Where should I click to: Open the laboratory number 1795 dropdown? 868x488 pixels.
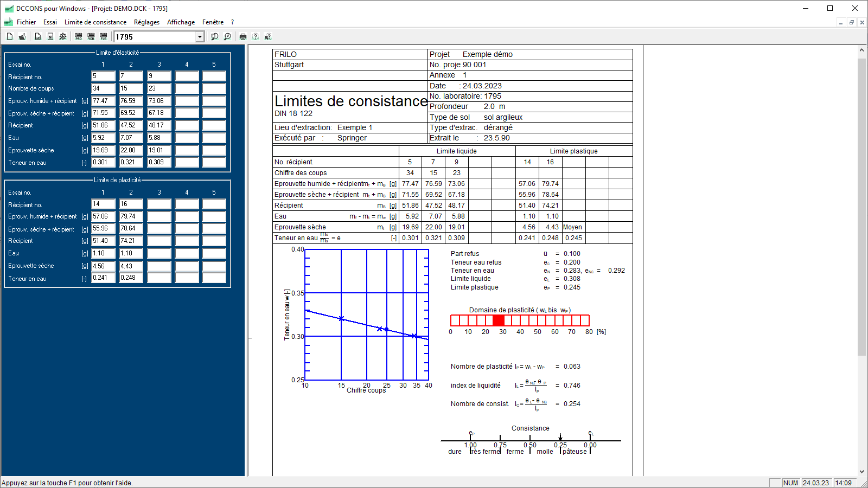(x=200, y=37)
